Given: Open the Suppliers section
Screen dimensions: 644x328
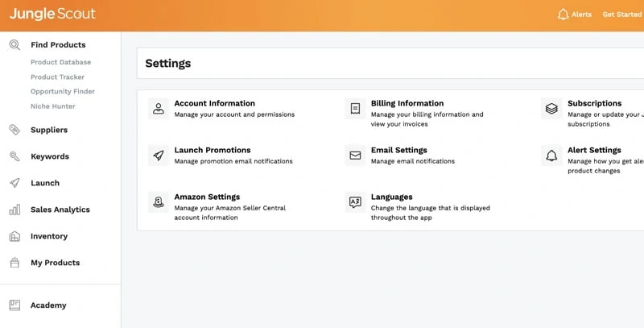Looking at the screenshot, I should 49,130.
